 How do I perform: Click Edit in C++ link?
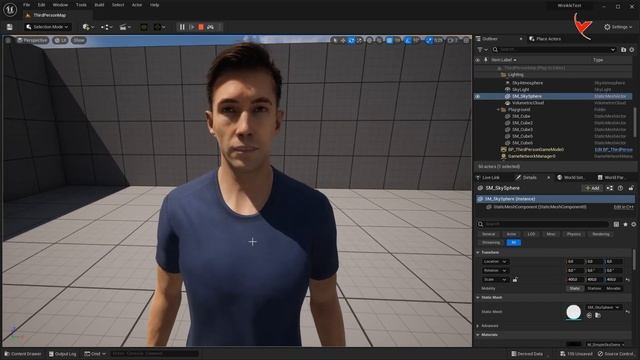tap(623, 207)
